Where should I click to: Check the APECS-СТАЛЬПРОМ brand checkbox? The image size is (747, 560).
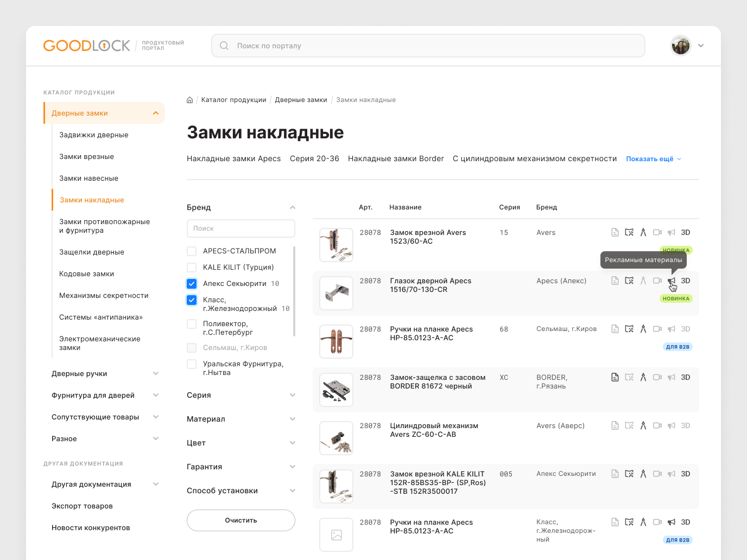pos(192,251)
